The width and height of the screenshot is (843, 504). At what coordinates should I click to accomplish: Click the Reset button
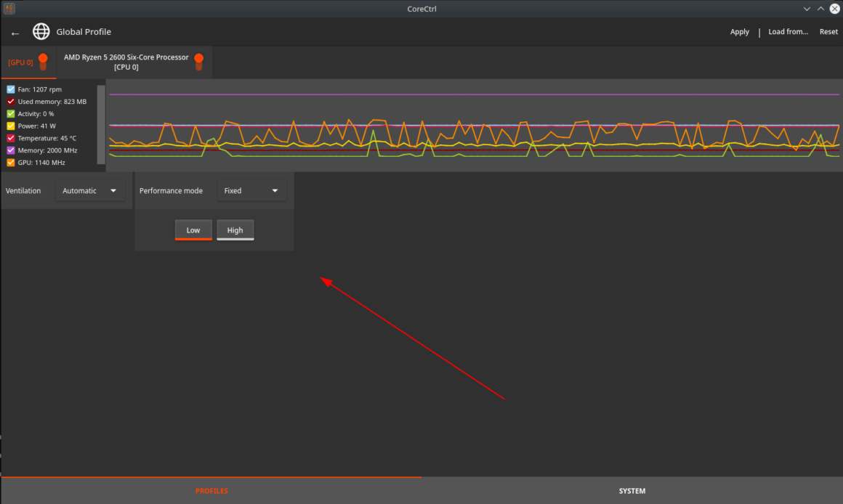(x=828, y=32)
